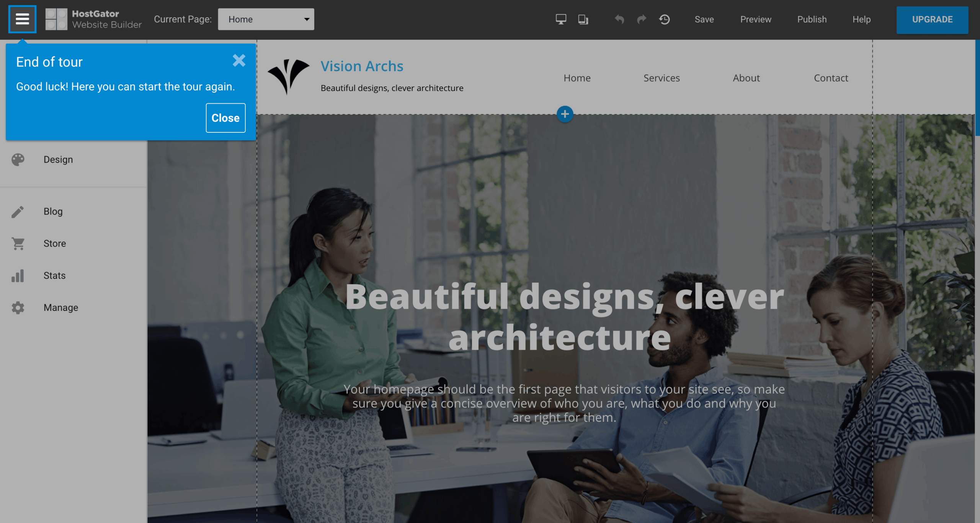Expand the Current Page Home dropdown
This screenshot has width=980, height=523.
[266, 19]
